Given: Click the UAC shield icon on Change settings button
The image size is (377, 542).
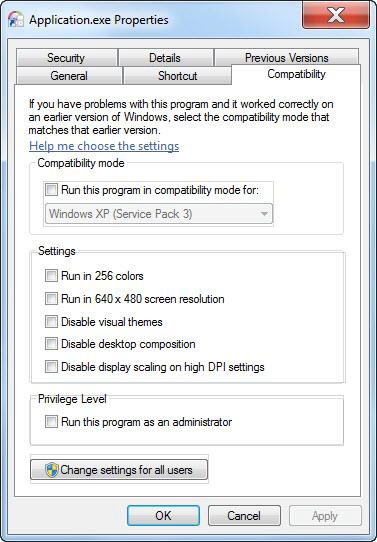Looking at the screenshot, I should coord(52,470).
